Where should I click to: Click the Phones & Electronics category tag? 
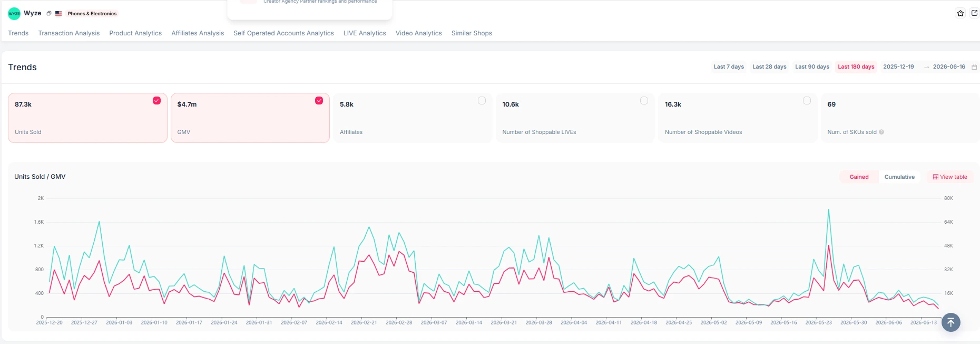click(92, 14)
